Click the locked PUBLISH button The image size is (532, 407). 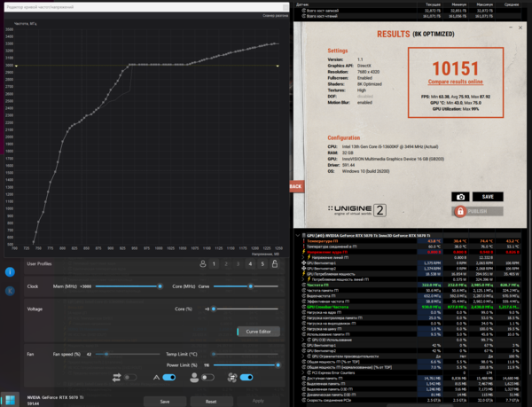click(x=477, y=211)
